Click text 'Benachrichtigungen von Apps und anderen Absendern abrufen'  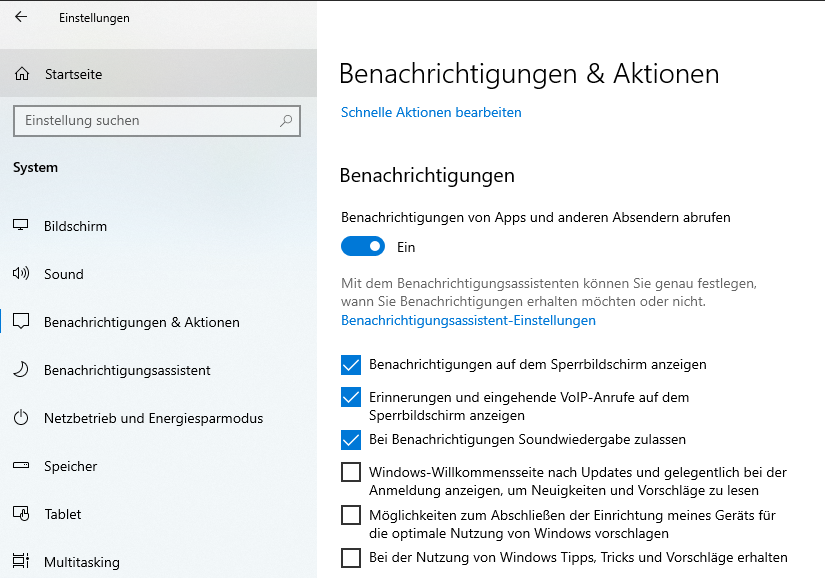(x=536, y=218)
